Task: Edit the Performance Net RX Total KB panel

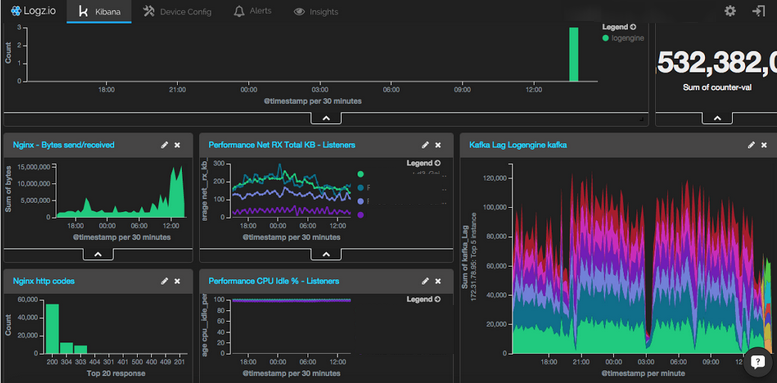Action: click(x=425, y=145)
